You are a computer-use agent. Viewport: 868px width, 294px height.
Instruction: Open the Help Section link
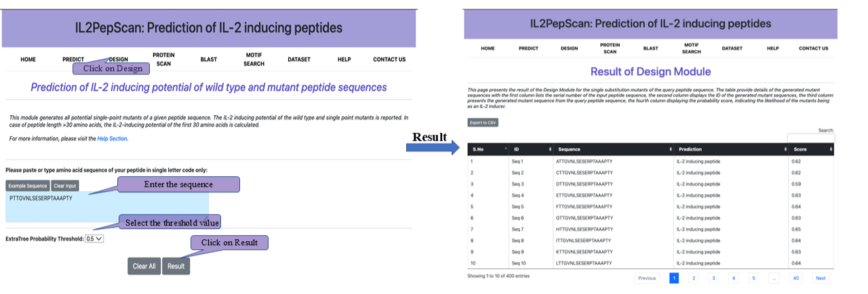113,138
